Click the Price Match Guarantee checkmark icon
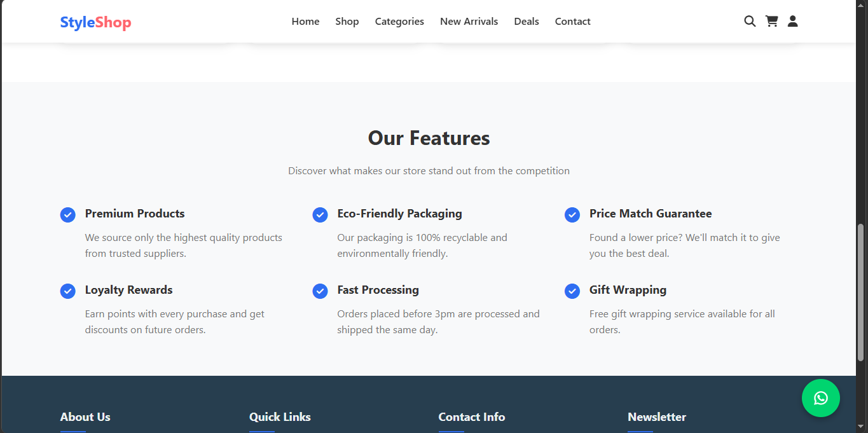The image size is (868, 433). 572,215
